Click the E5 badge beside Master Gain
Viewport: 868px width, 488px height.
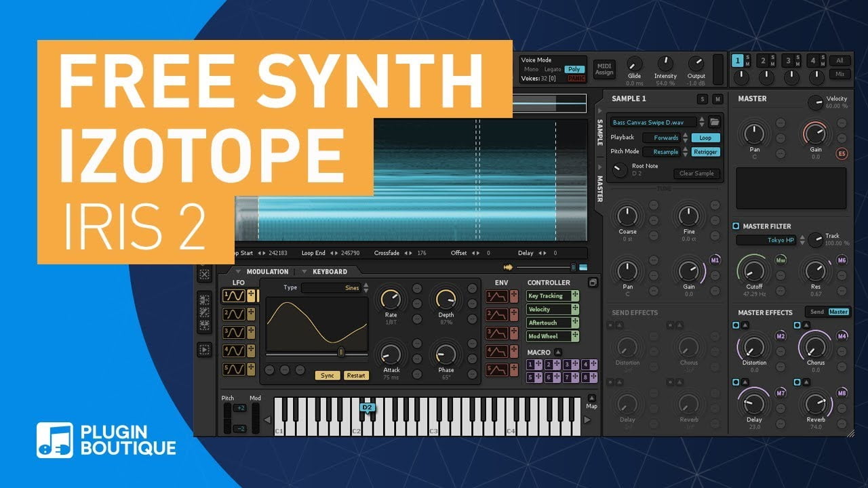click(842, 153)
